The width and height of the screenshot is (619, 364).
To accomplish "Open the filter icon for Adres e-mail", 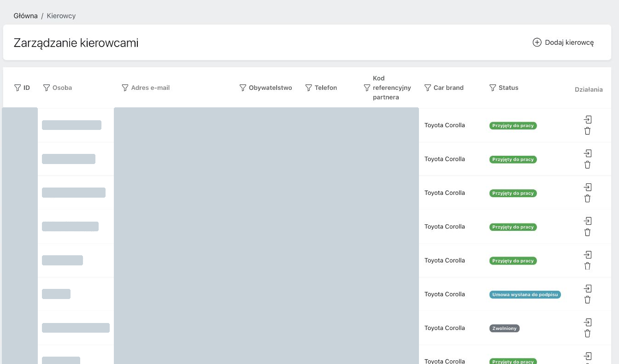I will pos(125,88).
